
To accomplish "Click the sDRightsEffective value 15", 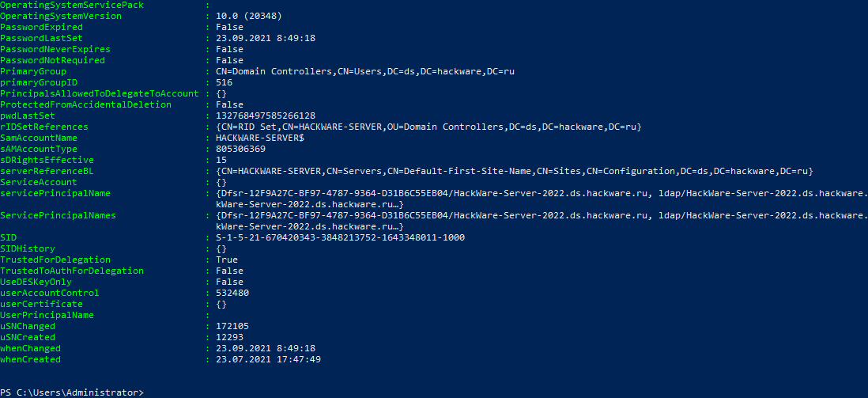I will tap(221, 160).
